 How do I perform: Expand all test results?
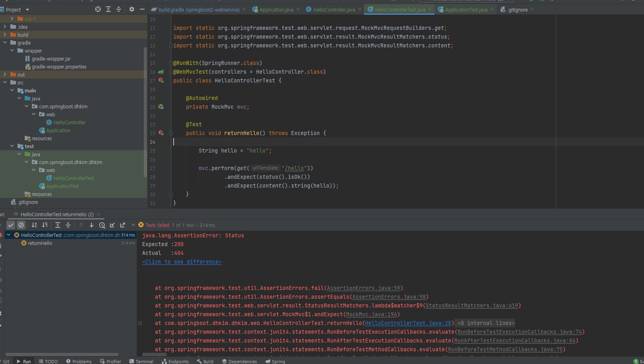[x=58, y=225]
